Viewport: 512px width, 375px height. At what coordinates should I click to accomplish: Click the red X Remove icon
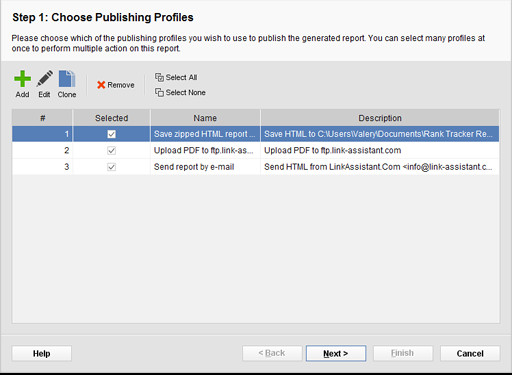pyautogui.click(x=101, y=85)
